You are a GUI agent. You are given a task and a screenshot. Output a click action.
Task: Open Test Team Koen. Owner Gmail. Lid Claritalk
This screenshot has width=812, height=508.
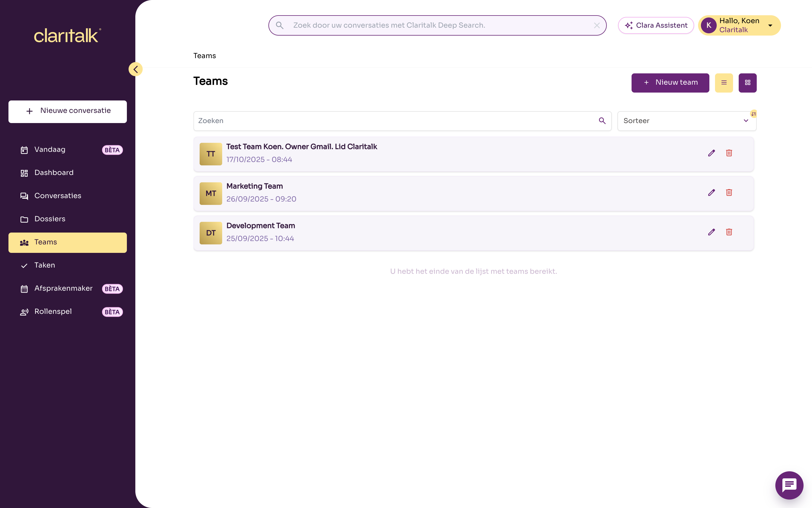pos(302,147)
